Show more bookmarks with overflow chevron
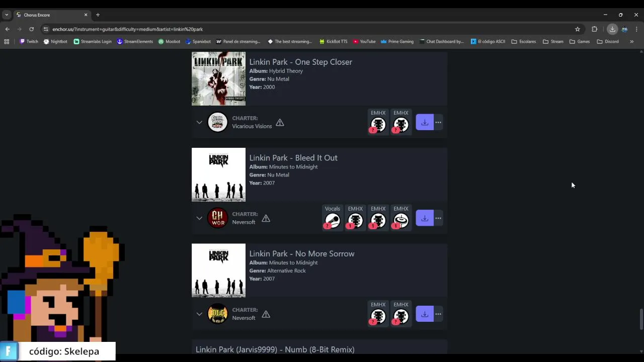The width and height of the screenshot is (644, 362). [x=631, y=42]
